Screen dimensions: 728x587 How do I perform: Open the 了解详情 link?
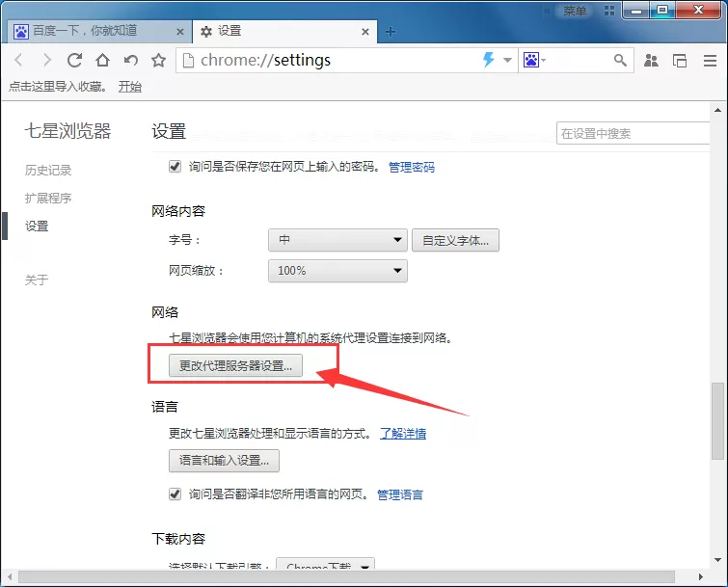coord(403,434)
